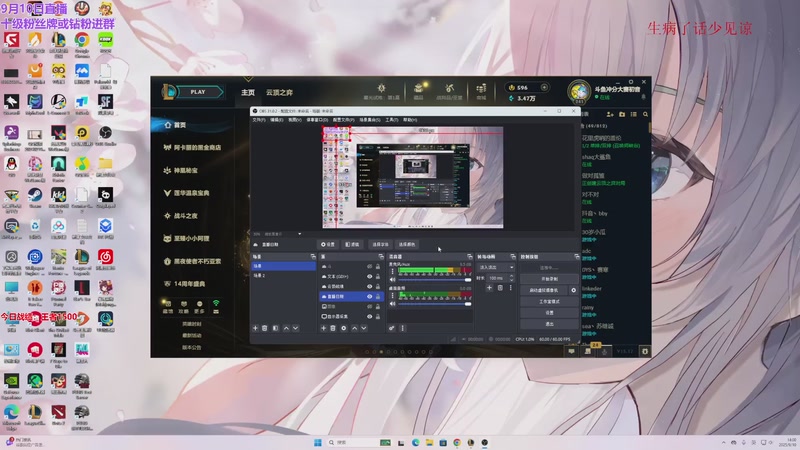Open first mixer channel three-dot options menu

click(x=392, y=271)
